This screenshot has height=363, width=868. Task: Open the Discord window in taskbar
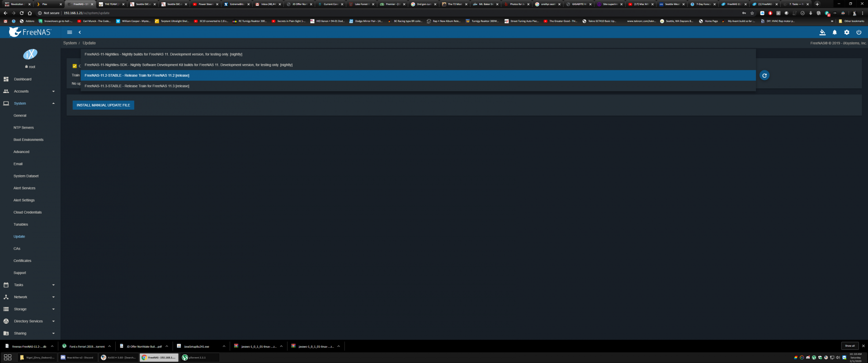pyautogui.click(x=77, y=358)
